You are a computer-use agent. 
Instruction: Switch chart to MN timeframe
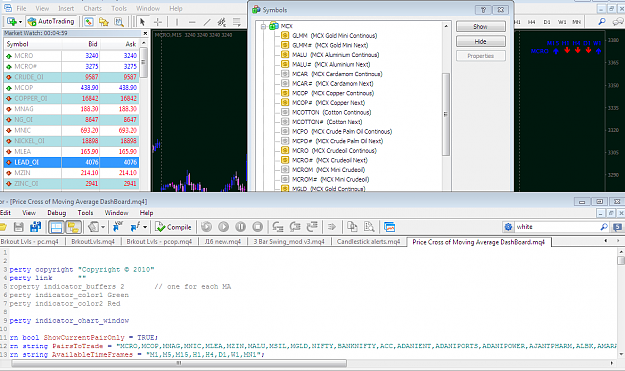tap(576, 22)
